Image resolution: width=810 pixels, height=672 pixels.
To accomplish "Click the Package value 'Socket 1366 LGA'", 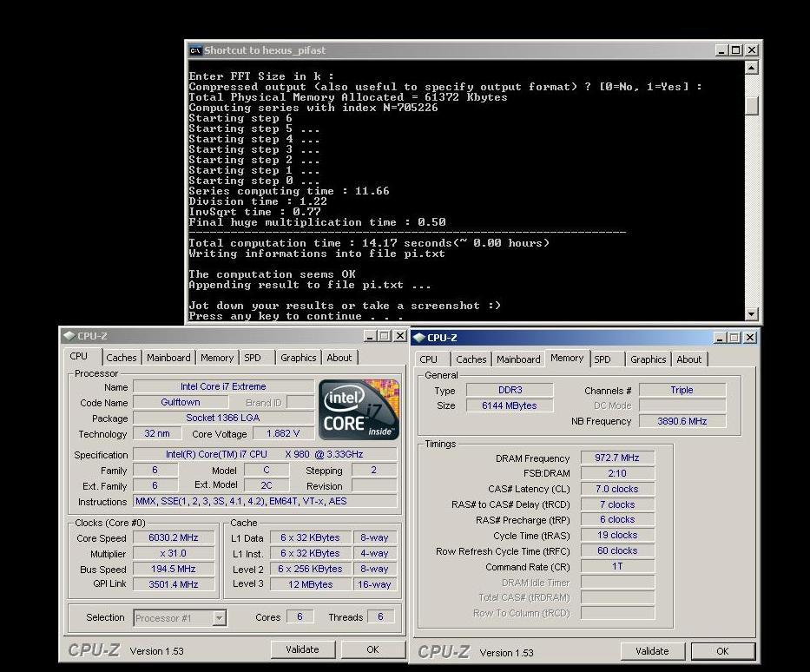I will (223, 418).
